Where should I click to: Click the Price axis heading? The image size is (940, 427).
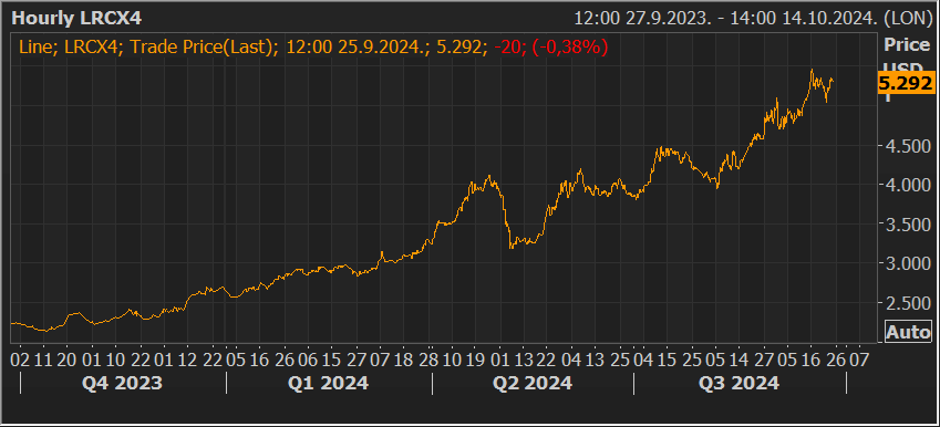pos(904,45)
